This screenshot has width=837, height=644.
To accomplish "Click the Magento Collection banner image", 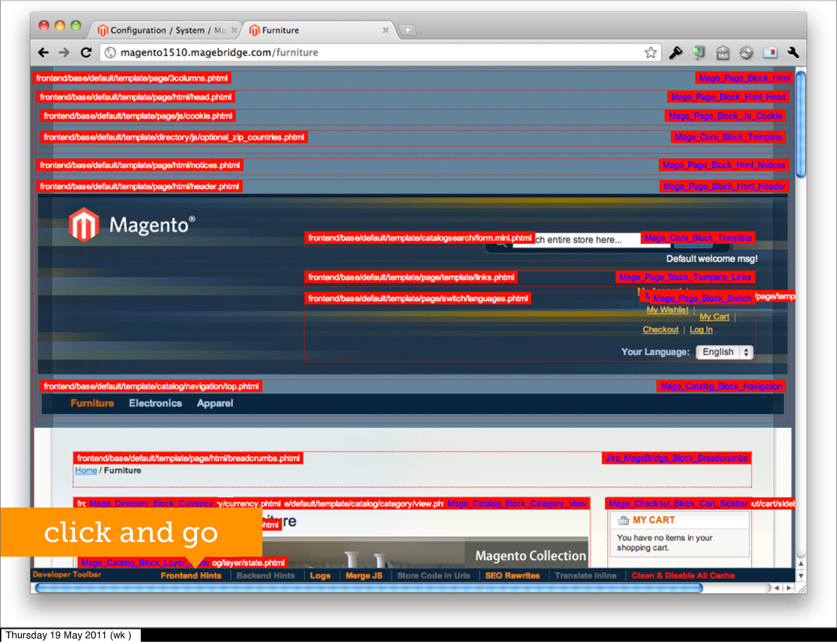I will pos(426,552).
